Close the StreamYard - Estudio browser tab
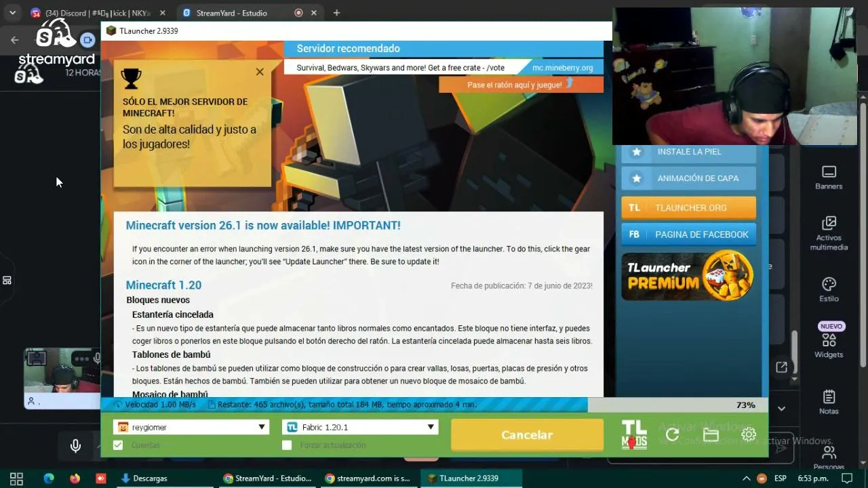The image size is (868, 488). pos(315,13)
